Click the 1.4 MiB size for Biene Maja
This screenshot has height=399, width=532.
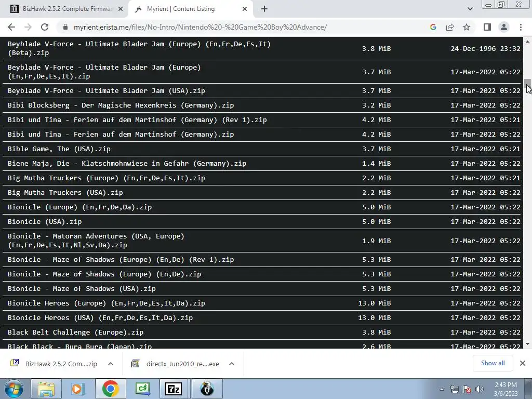pos(376,164)
